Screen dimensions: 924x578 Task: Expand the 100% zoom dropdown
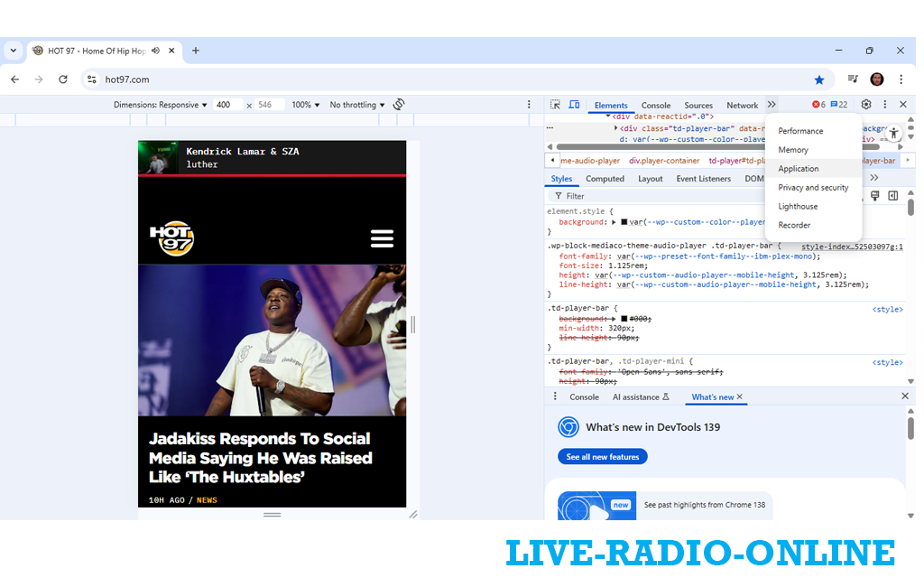305,105
